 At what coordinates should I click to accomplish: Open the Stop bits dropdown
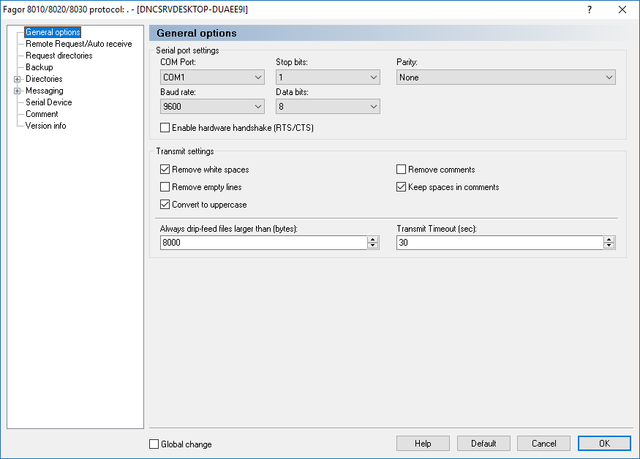pyautogui.click(x=328, y=77)
